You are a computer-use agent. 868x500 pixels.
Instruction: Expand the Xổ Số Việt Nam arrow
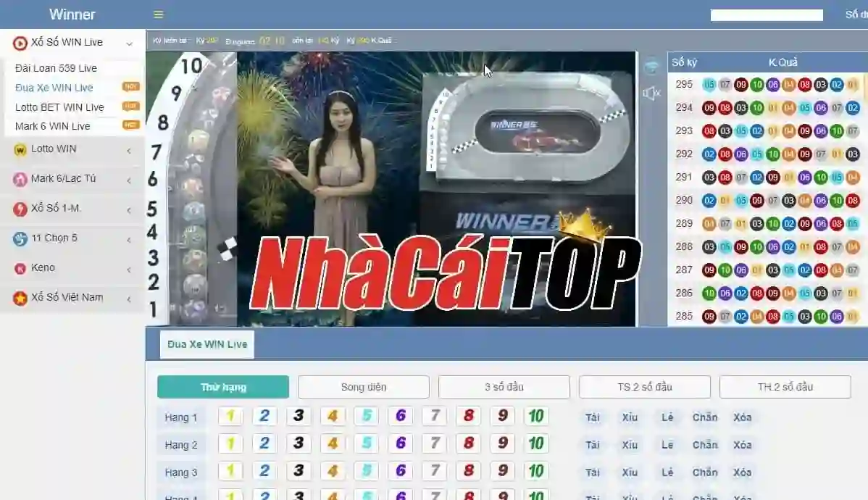click(x=129, y=299)
